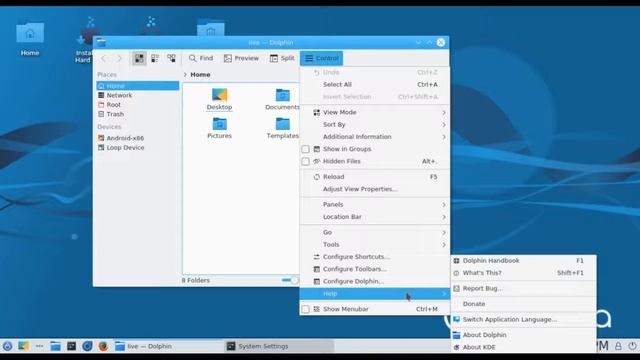Open the blue swirl app in taskbar
Image resolution: width=640 pixels, height=360 pixels.
pyautogui.click(x=87, y=346)
